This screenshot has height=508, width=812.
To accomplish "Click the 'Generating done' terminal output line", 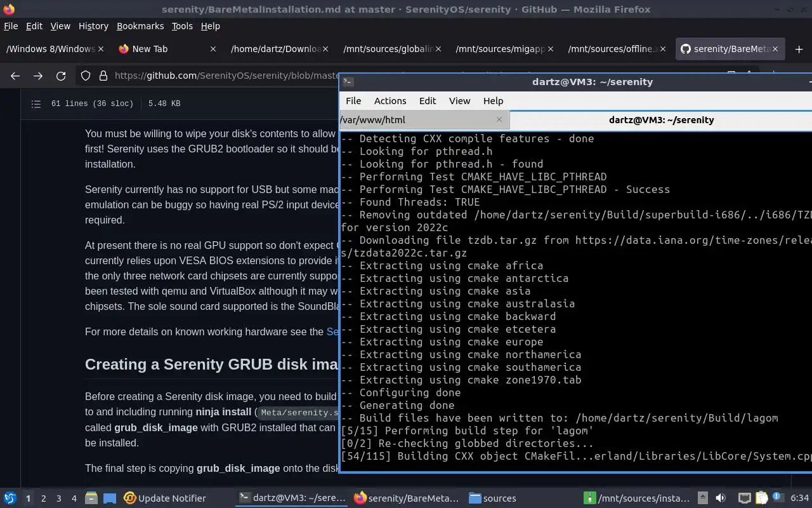I will coord(398,405).
